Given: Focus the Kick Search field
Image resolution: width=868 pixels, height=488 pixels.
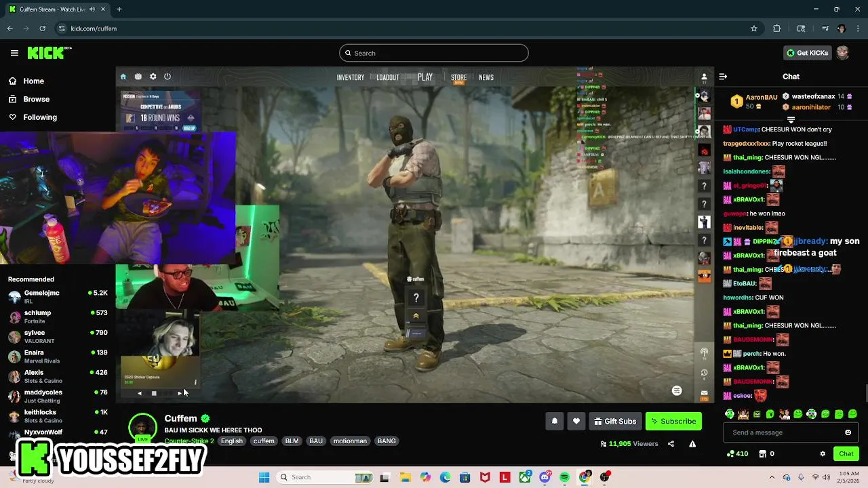Looking at the screenshot, I should pos(434,53).
